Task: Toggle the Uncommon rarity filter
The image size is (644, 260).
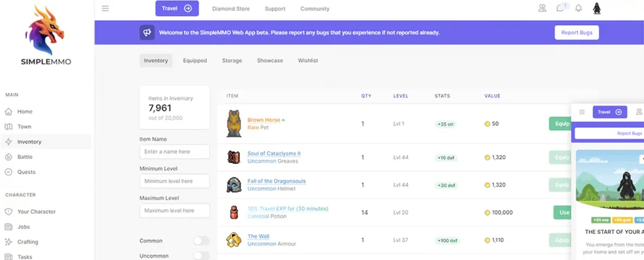Action: (x=201, y=256)
